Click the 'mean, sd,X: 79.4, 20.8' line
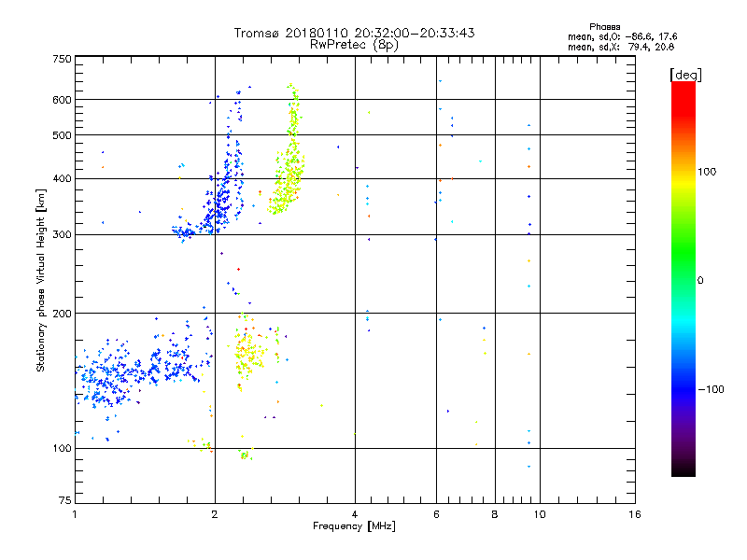Viewport: 747px width, 560px height. point(621,47)
